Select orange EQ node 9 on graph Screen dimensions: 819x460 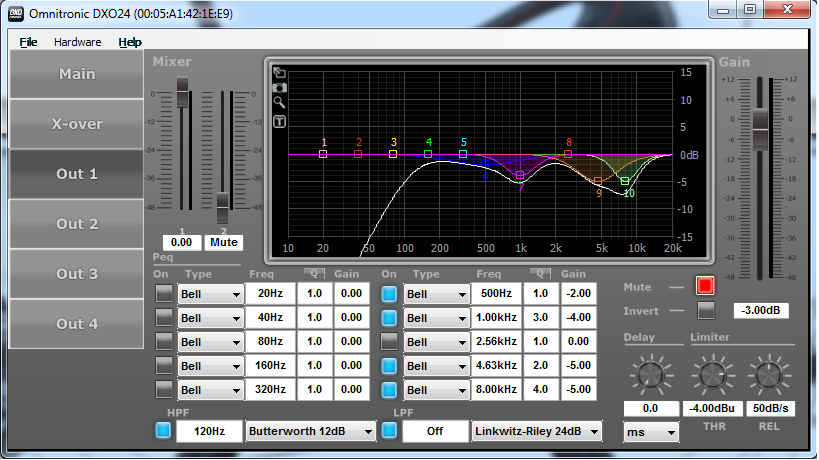[598, 181]
